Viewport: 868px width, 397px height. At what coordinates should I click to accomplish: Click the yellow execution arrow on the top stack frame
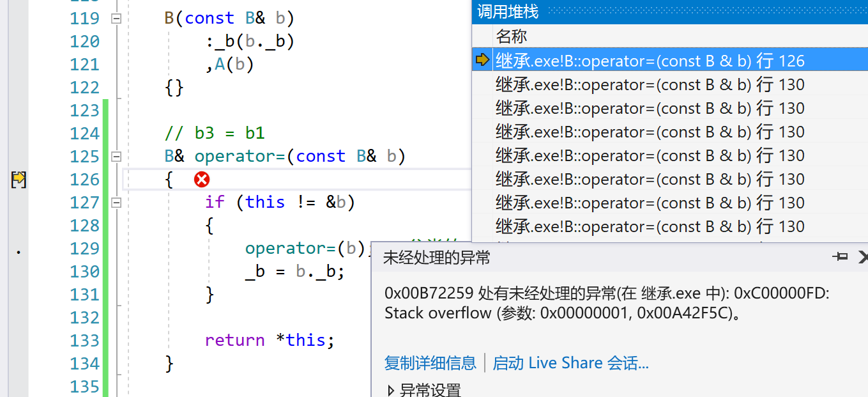tap(483, 59)
